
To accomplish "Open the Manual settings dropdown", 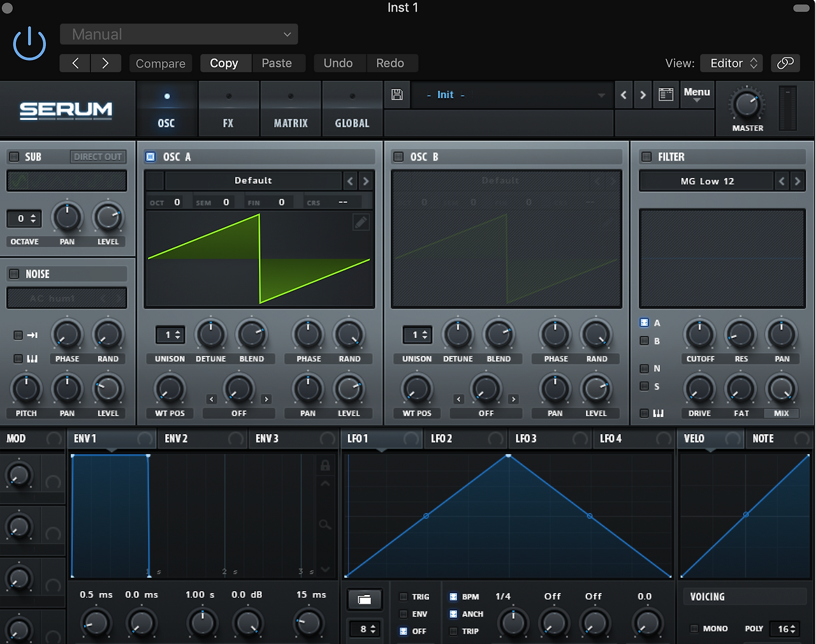I will coord(178,34).
